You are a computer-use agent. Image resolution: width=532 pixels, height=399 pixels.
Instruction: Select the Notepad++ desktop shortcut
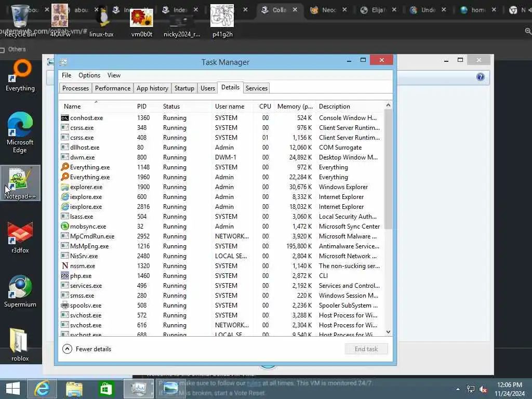pos(20,183)
